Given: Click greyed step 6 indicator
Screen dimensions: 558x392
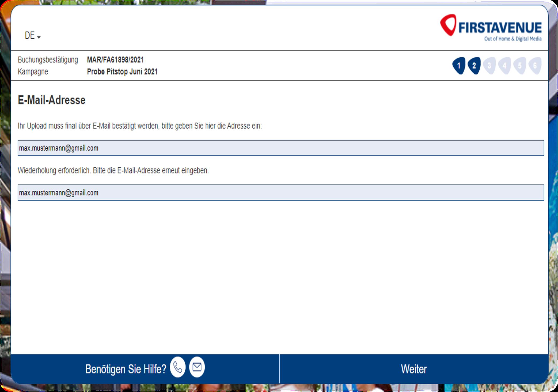Looking at the screenshot, I should (535, 66).
